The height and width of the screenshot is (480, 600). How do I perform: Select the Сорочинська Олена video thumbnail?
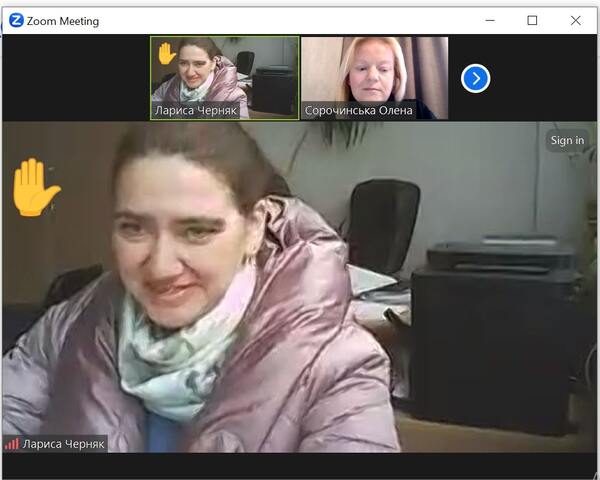(x=374, y=70)
